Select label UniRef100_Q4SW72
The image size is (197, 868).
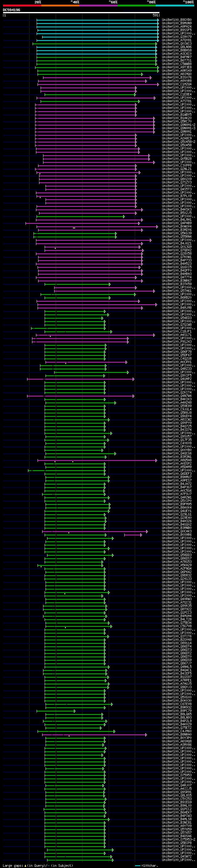pyautogui.click(x=177, y=856)
